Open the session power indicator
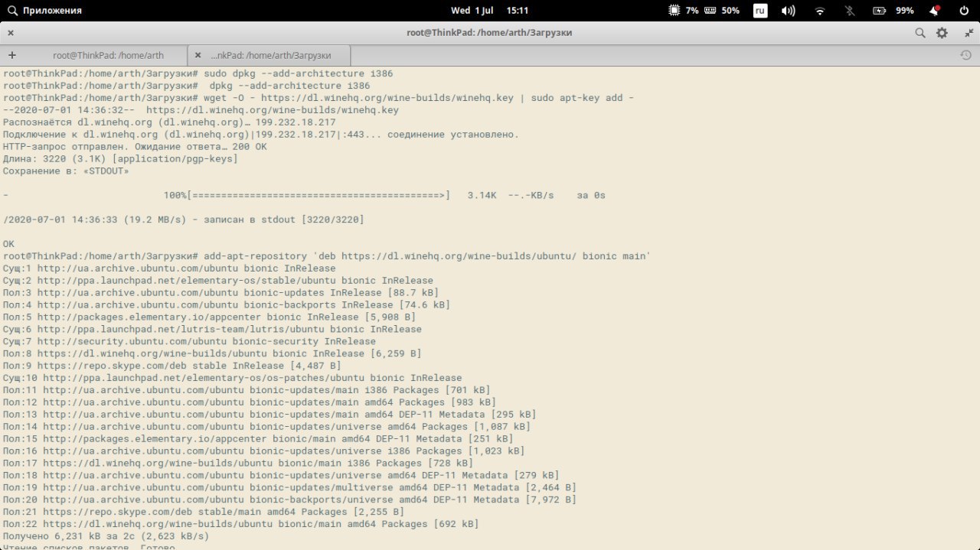 (x=963, y=11)
